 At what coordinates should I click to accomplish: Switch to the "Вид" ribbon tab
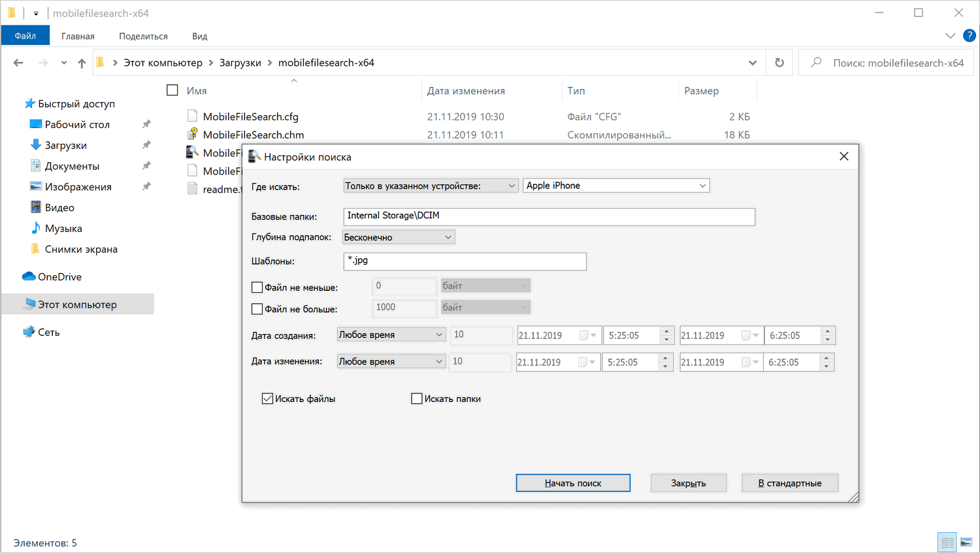click(x=199, y=36)
